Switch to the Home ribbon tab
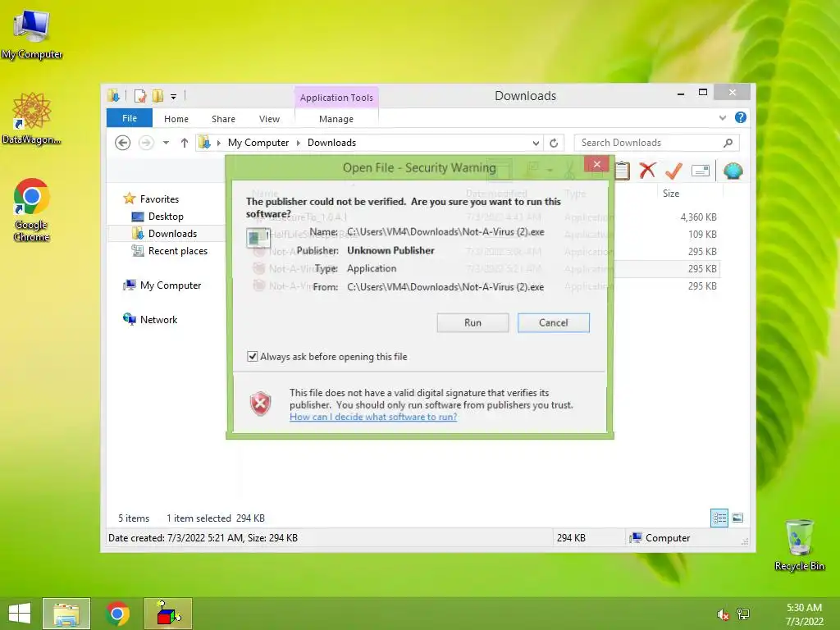 [176, 119]
